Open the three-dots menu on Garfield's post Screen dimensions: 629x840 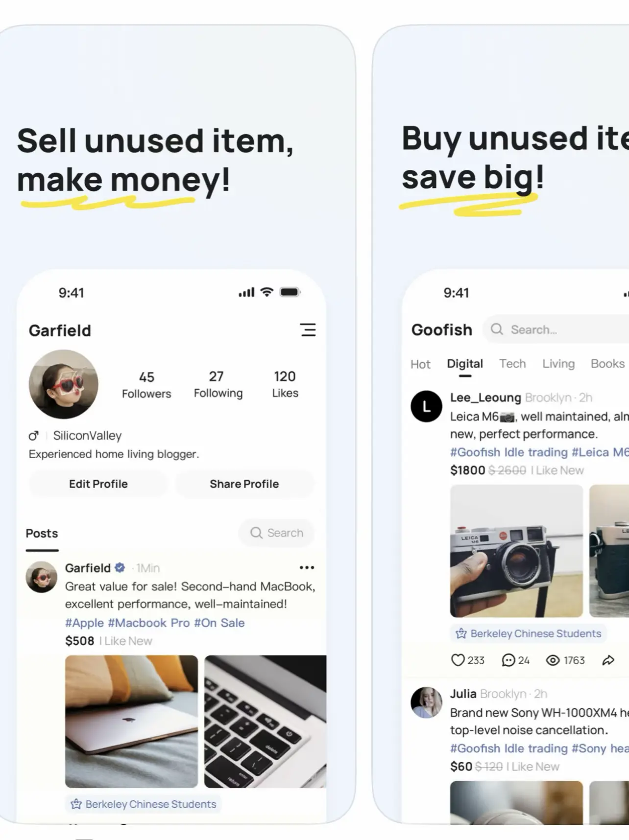(x=307, y=567)
